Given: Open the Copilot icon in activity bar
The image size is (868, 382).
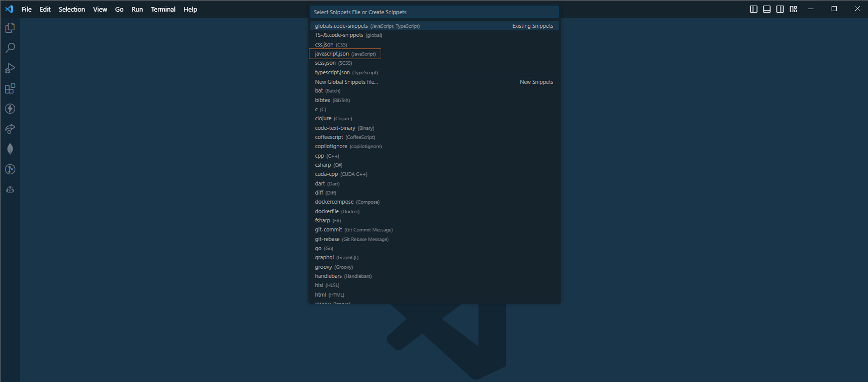Looking at the screenshot, I should [x=10, y=190].
